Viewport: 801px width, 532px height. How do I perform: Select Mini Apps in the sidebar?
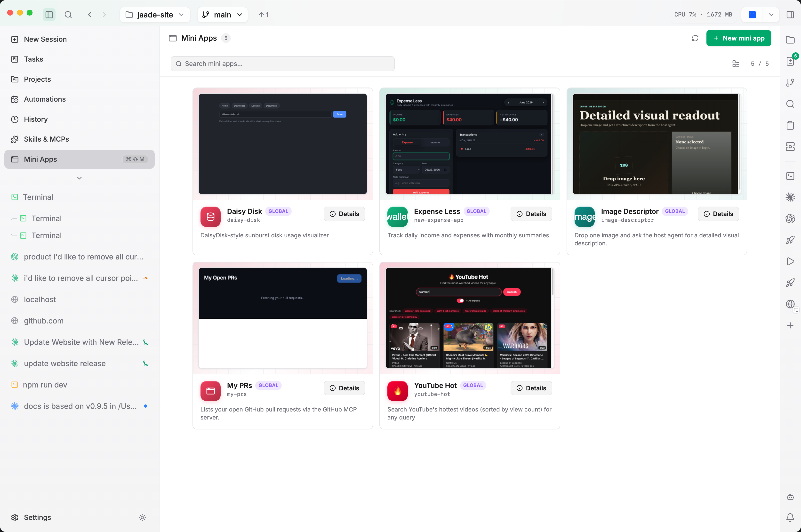point(79,159)
